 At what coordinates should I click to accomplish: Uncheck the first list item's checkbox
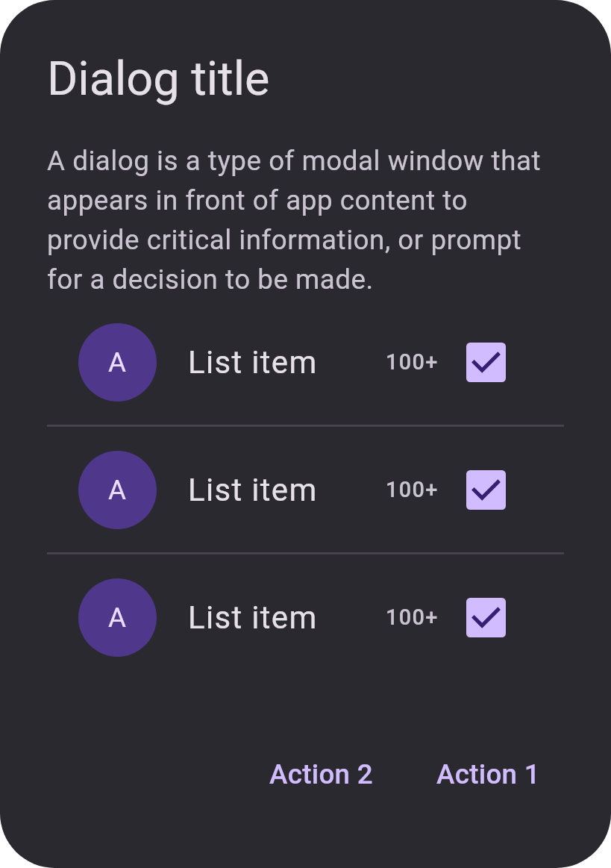pos(486,363)
